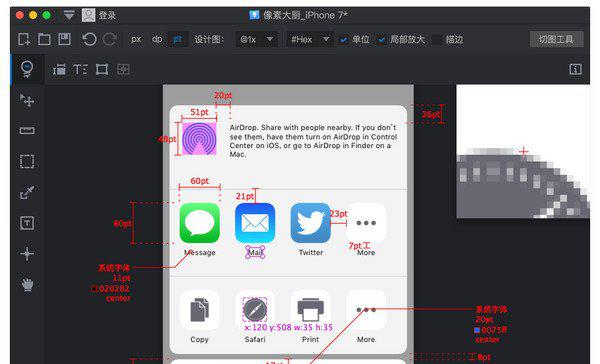
Task: Click the Message app icon on canvas
Action: [x=199, y=223]
